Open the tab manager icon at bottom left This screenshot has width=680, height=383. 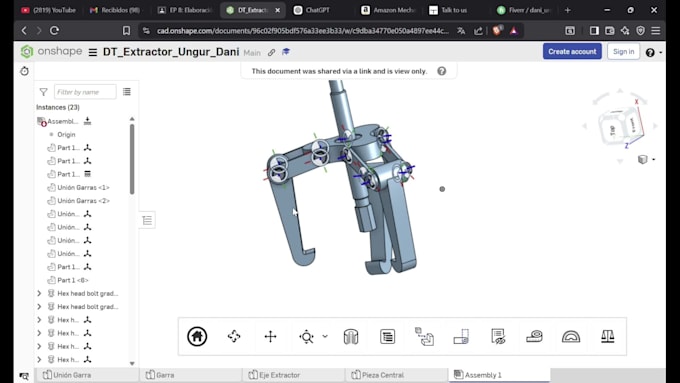pos(24,376)
